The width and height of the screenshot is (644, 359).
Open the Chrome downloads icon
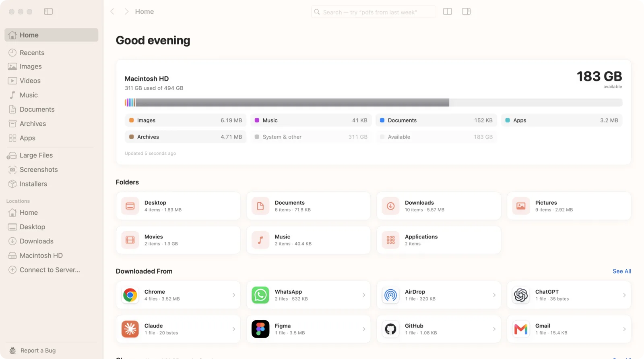pyautogui.click(x=130, y=295)
